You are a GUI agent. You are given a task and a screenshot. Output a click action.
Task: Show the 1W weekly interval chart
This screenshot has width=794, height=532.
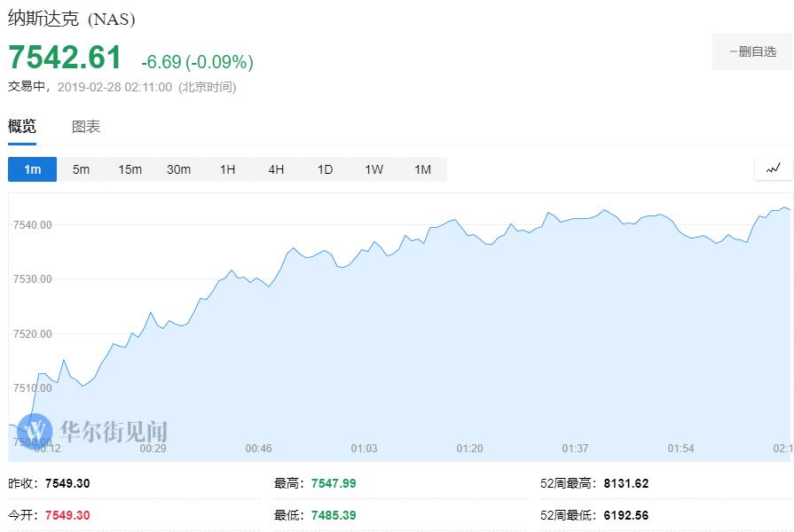373,169
